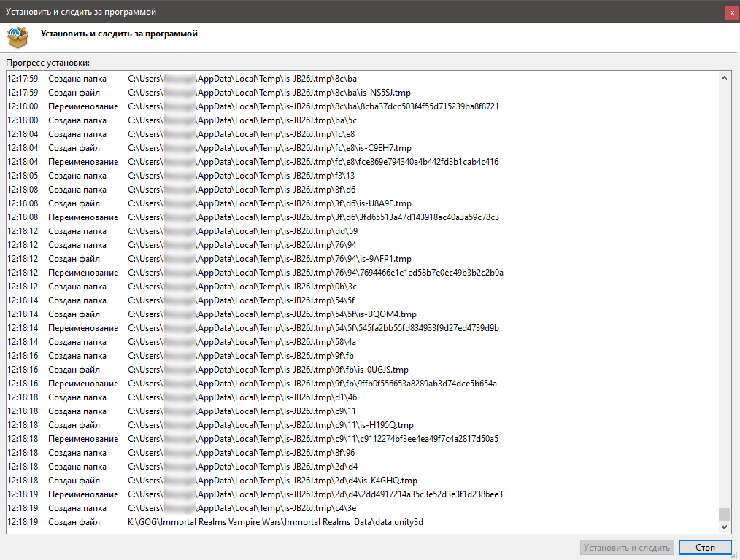Click the scrollbar up arrow
The height and width of the screenshot is (560, 740).
[724, 78]
